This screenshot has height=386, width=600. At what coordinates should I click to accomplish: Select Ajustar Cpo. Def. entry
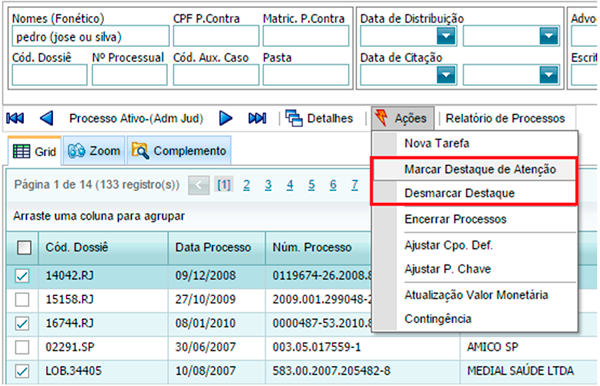coord(474,245)
